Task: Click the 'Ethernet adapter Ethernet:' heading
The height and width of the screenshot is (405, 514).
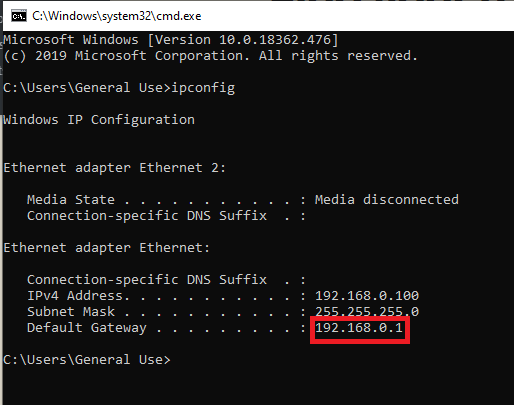Action: 107,248
